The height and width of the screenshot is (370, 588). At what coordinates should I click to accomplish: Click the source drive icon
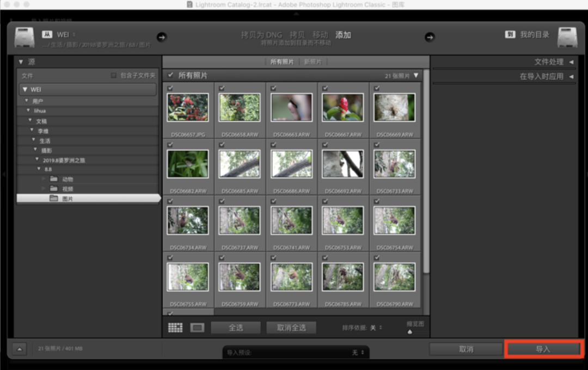point(24,37)
